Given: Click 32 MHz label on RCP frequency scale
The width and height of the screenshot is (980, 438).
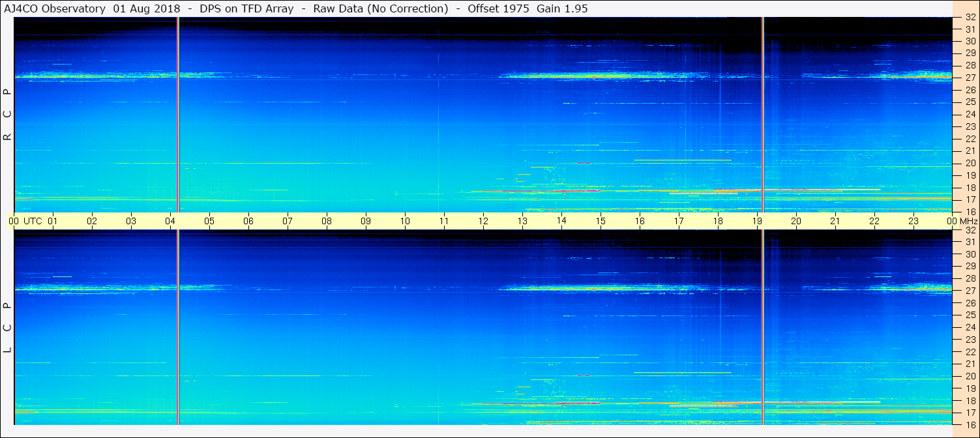Looking at the screenshot, I should 970,18.
